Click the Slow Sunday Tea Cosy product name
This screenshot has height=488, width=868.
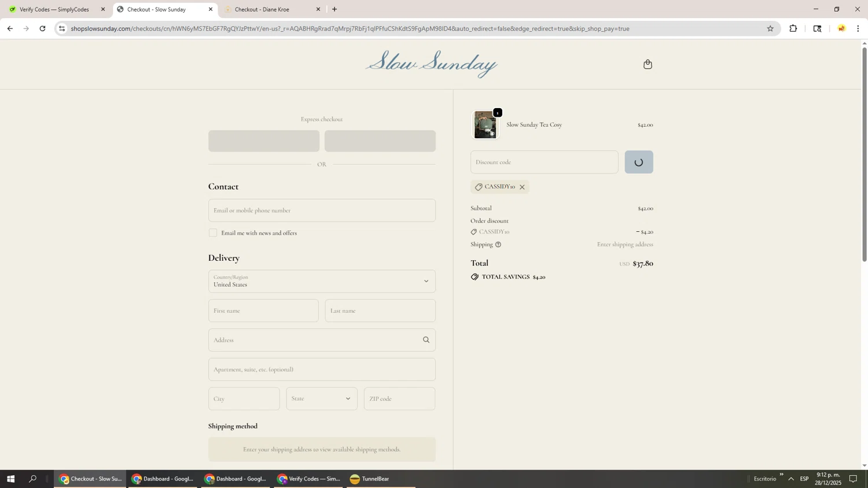534,125
